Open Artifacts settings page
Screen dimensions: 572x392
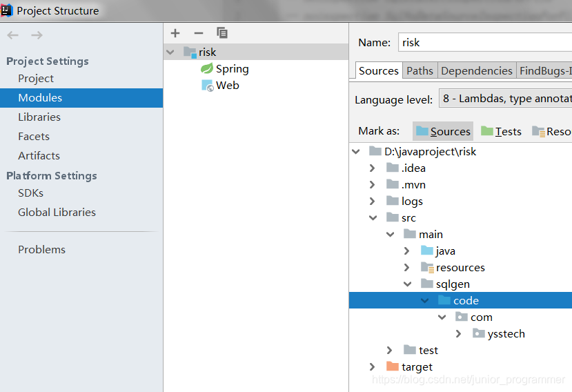39,156
